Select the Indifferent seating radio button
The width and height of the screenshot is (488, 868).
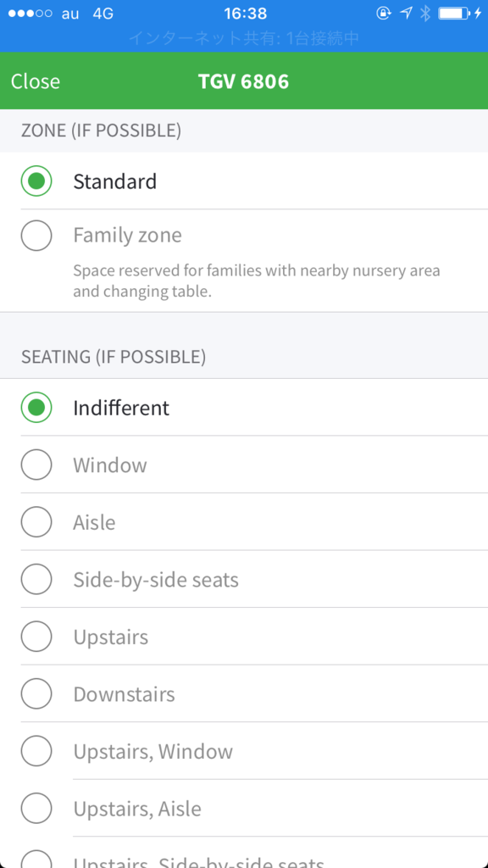coord(36,408)
